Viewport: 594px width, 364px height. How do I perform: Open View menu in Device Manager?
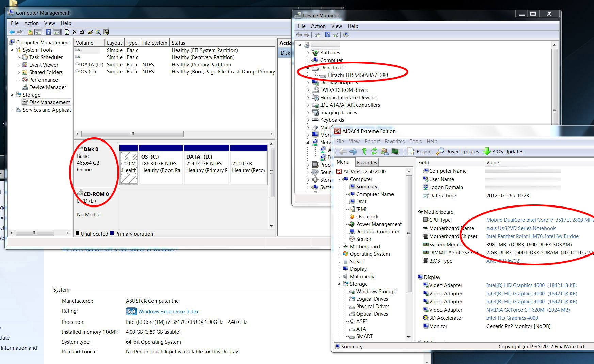pos(336,26)
